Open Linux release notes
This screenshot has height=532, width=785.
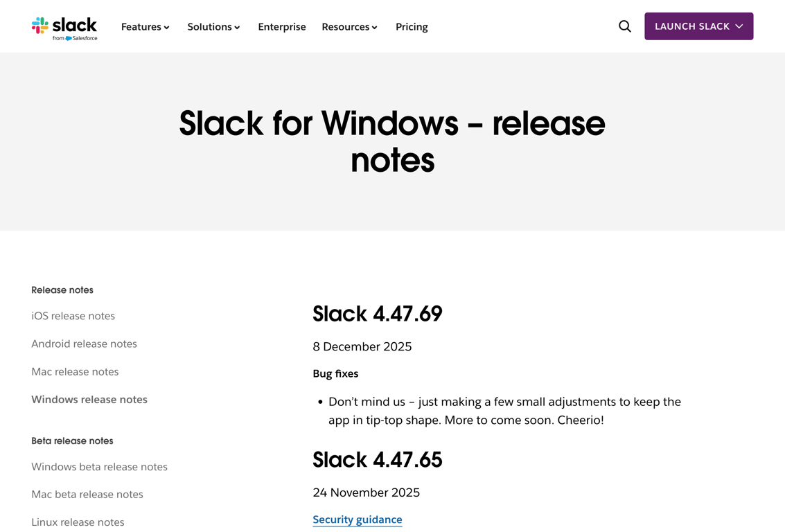[x=78, y=522]
